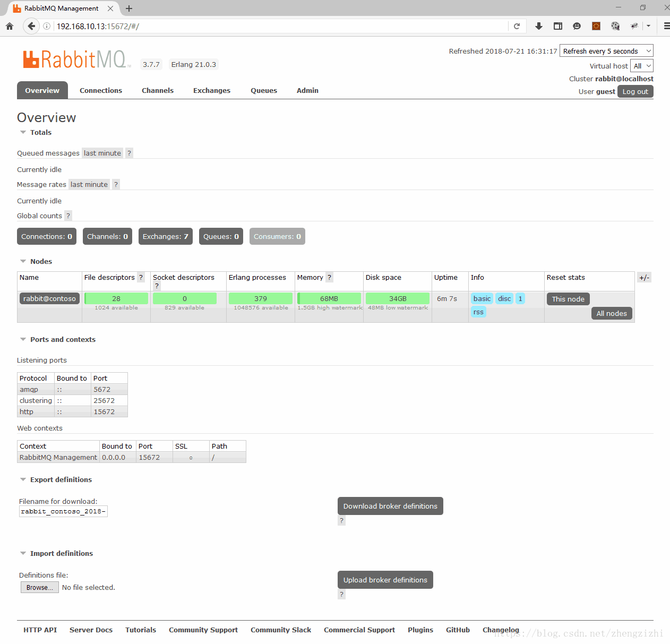
Task: Click the RabbitMQ logo
Action: coord(76,59)
